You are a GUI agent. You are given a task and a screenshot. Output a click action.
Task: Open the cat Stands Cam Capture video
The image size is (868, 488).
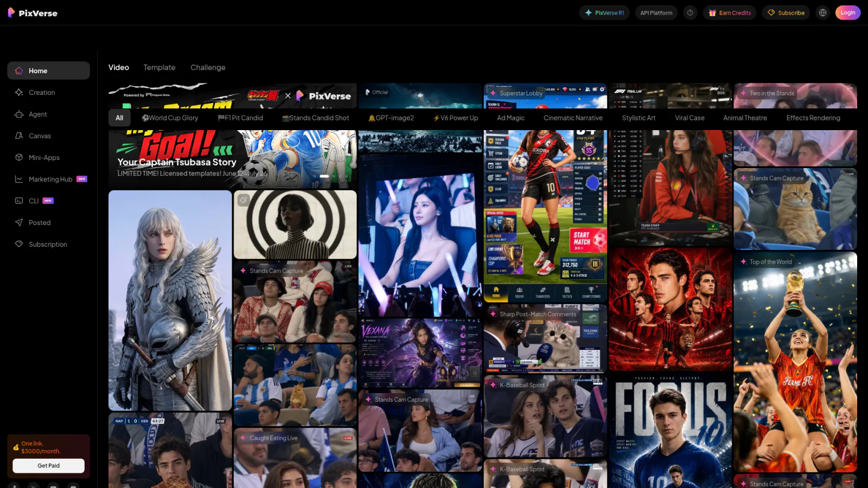795,209
